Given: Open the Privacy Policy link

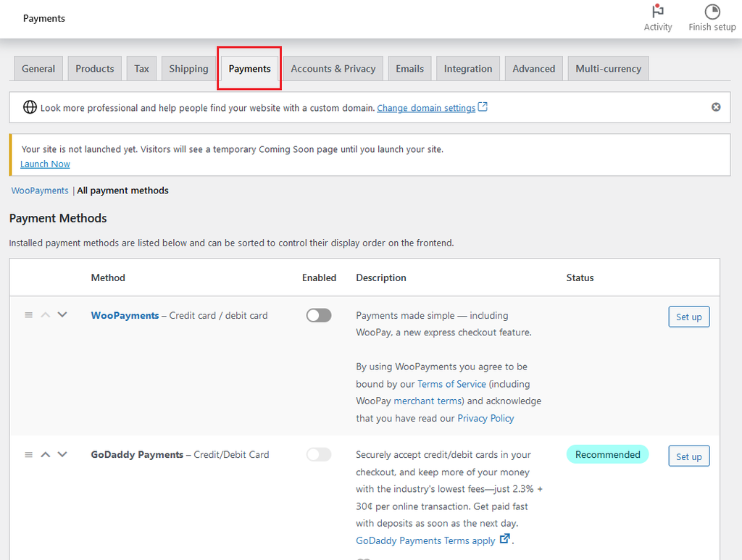Looking at the screenshot, I should [x=485, y=418].
